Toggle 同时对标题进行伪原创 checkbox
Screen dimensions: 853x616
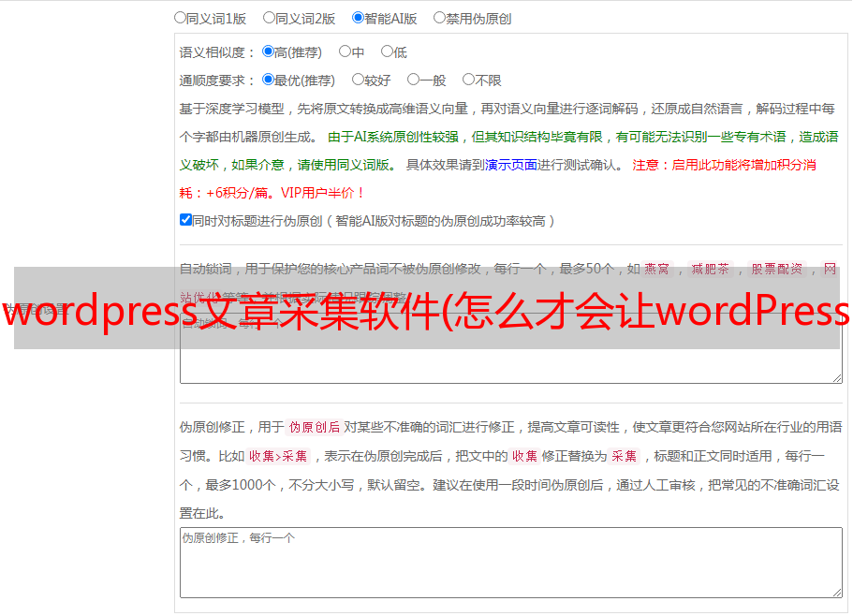click(x=185, y=220)
